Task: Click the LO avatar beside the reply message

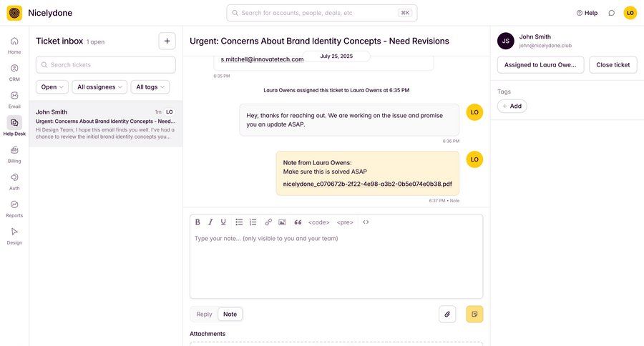Action: 474,112
